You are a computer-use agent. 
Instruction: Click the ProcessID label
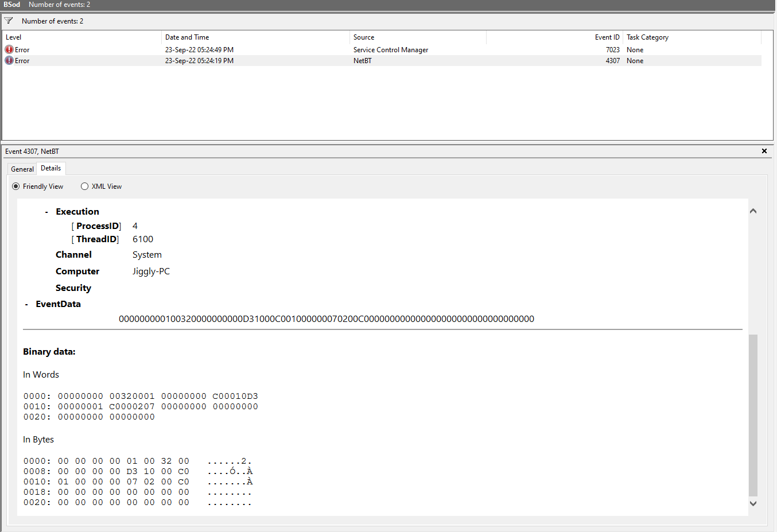coord(98,226)
